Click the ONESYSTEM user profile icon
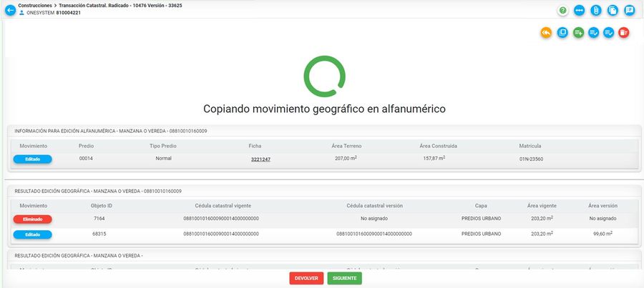Screen dimensions: 644x288 tap(21, 13)
